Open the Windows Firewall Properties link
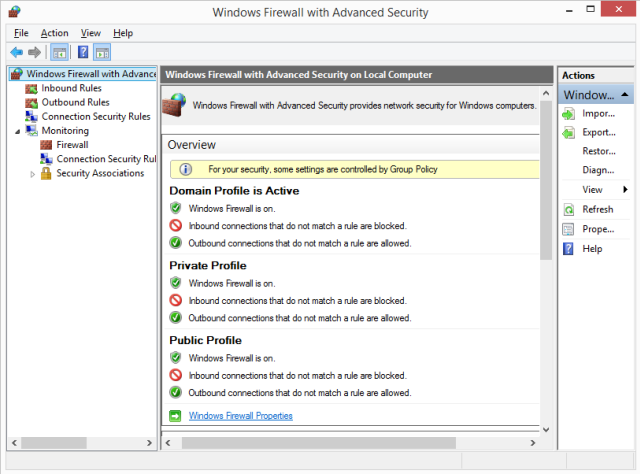 240,416
